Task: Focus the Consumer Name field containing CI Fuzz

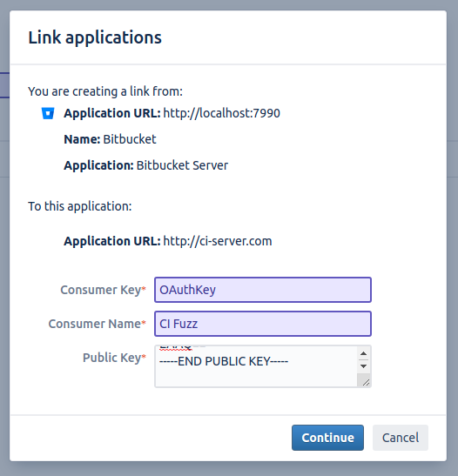Action: 263,324
